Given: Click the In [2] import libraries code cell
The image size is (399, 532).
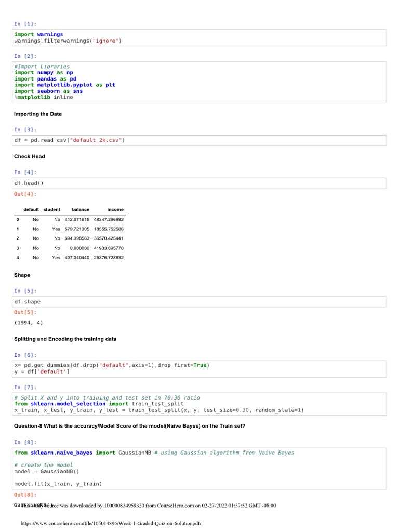Looking at the screenshot, I should point(199,82).
